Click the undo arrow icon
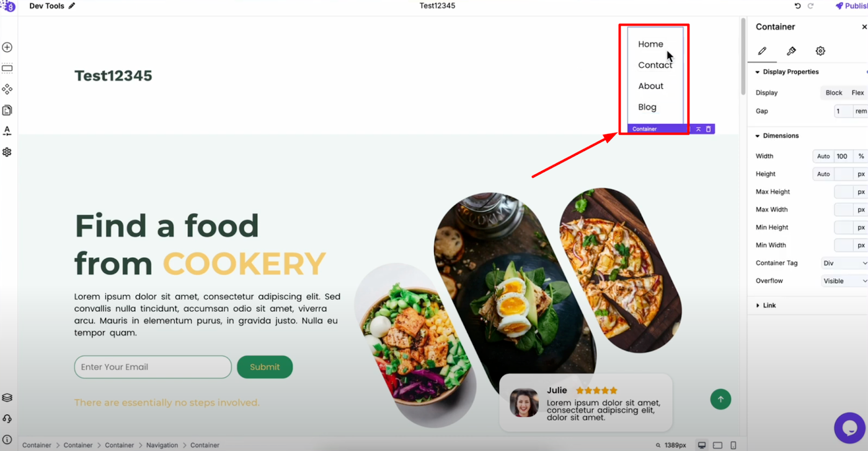The height and width of the screenshot is (451, 868). click(798, 6)
